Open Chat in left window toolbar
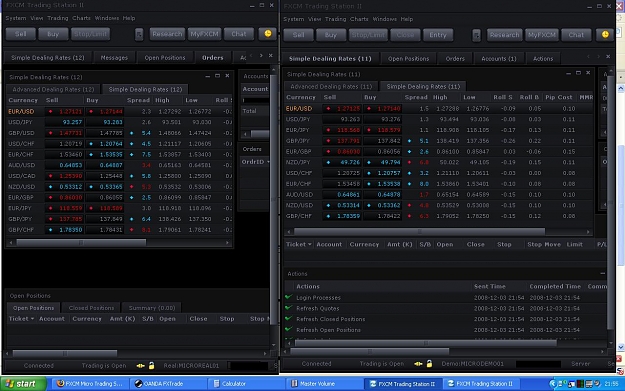625x391 pixels. point(239,34)
